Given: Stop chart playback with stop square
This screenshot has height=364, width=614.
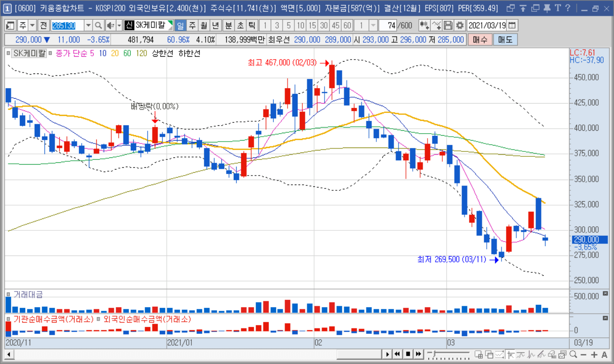Looking at the screenshot, I should point(408,354).
